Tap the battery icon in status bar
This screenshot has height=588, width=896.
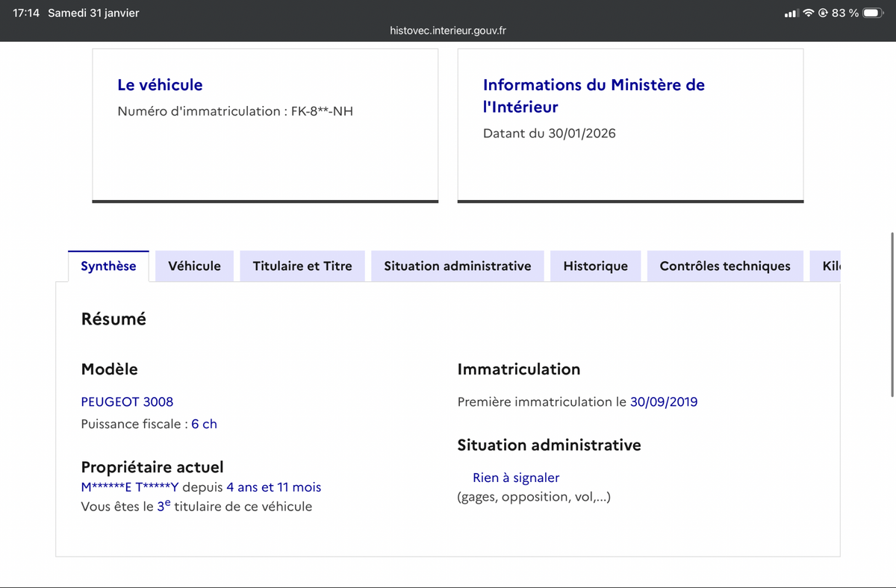874,13
